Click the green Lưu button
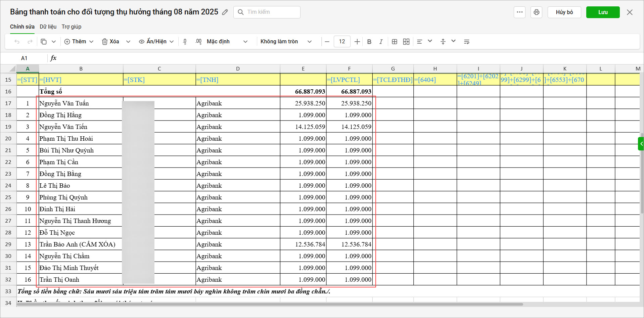Image resolution: width=644 pixels, height=318 pixels. point(603,12)
